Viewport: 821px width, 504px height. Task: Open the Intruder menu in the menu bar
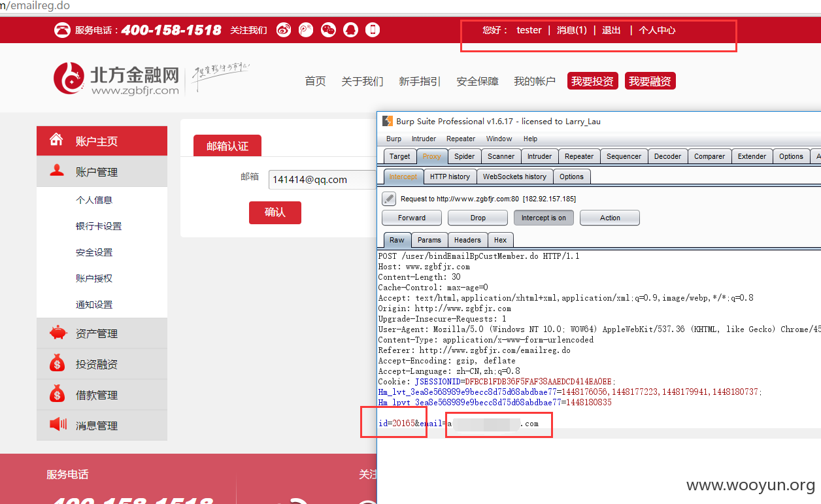424,139
